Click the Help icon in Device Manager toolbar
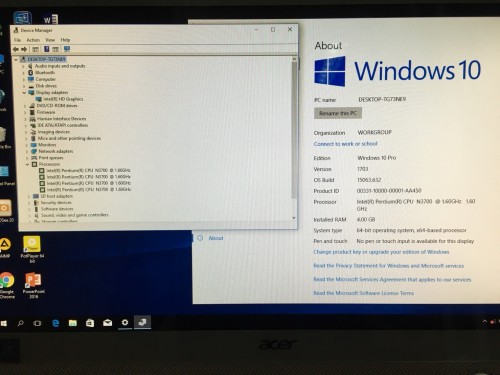This screenshot has height=375, width=500. [x=47, y=49]
